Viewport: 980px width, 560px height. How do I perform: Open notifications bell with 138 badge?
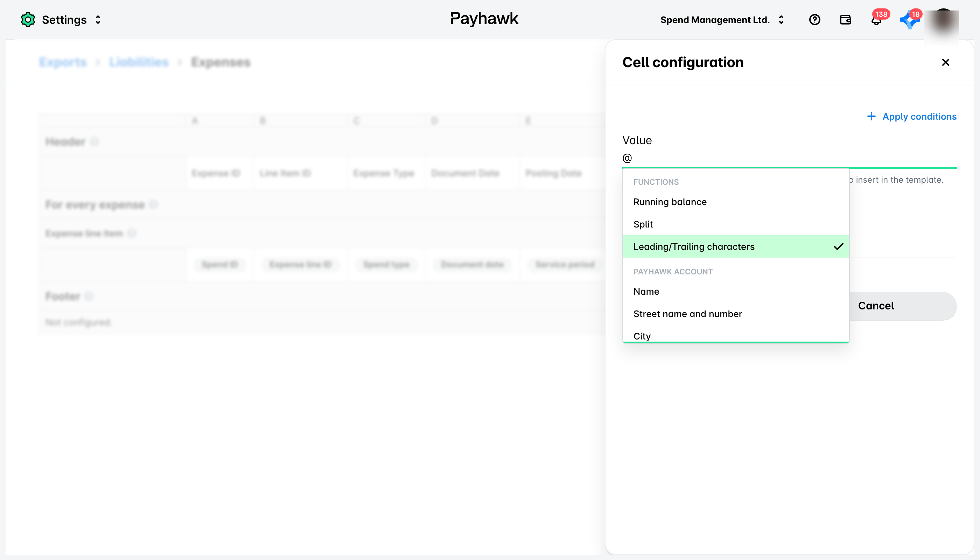876,20
